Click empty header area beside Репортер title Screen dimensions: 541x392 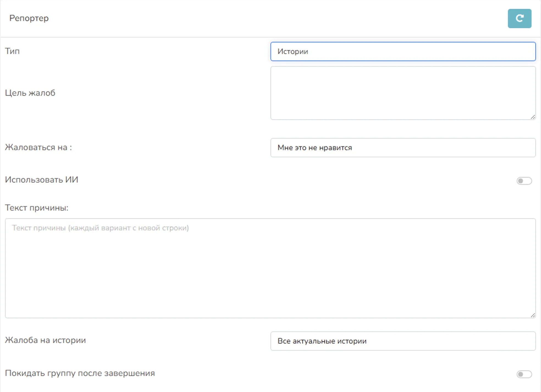pyautogui.click(x=275, y=18)
